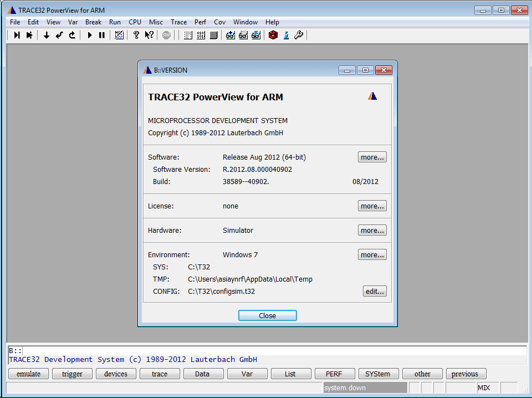Click the greyed STOP sign icon
This screenshot has height=398, width=532.
(166, 35)
